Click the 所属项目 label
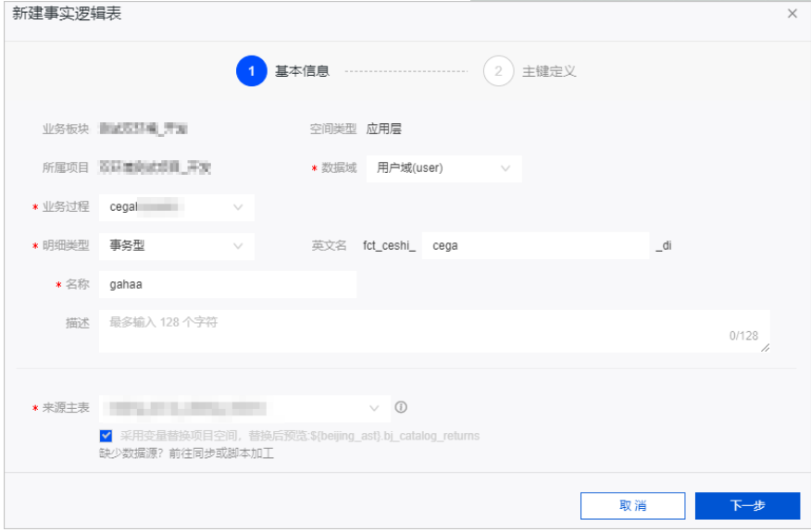 coord(66,167)
